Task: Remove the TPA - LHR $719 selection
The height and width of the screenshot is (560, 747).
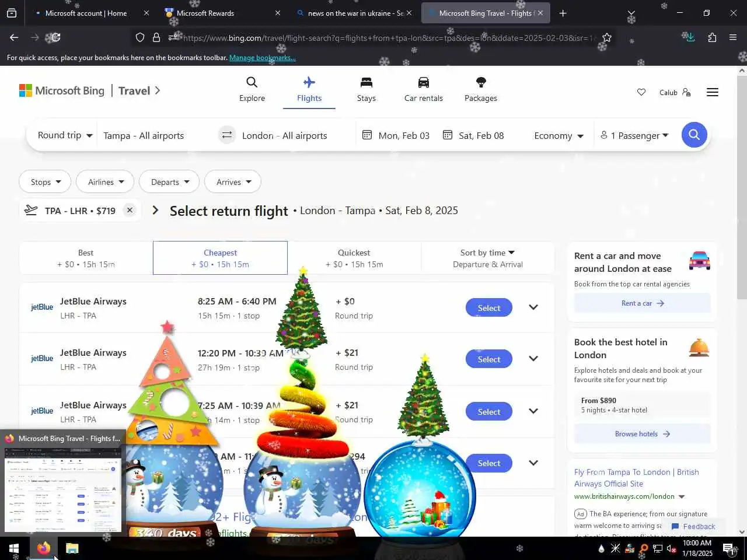Action: (130, 210)
